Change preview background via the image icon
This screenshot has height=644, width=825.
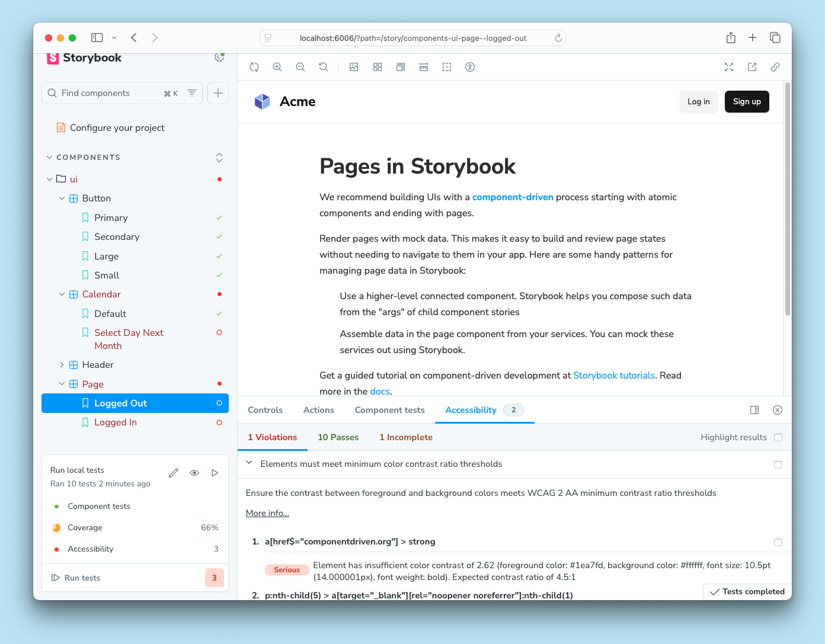coord(354,67)
